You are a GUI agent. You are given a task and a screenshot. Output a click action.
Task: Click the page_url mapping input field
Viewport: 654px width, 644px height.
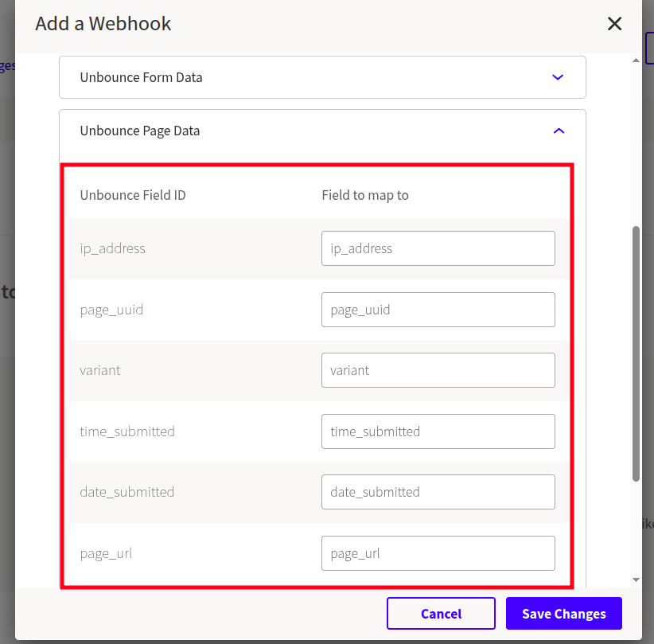[438, 553]
